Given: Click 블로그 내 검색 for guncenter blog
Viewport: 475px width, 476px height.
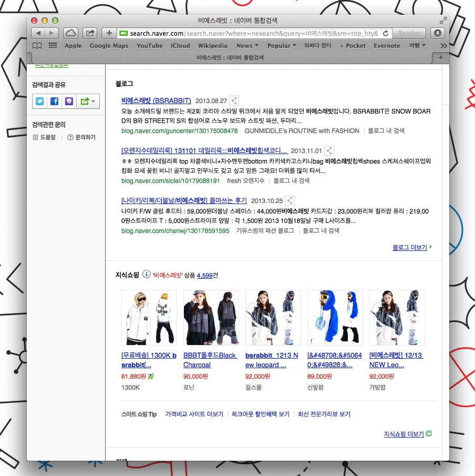Looking at the screenshot, I should [x=386, y=131].
